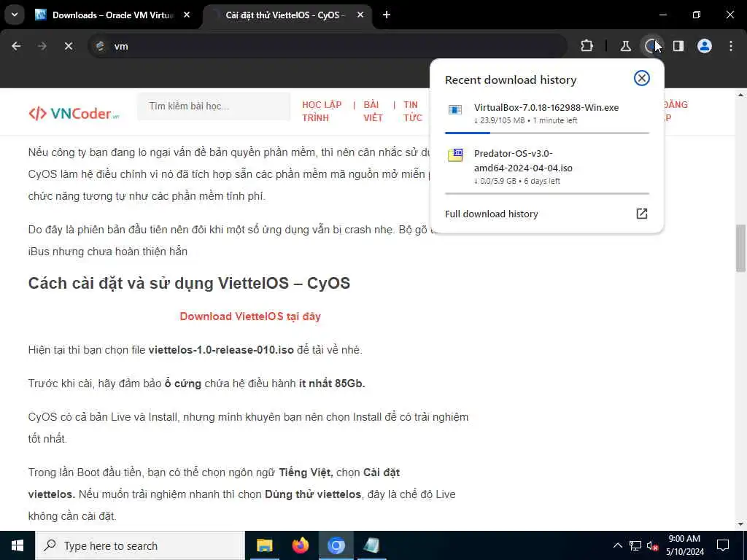Open the Extensions puzzle icon

coord(587,46)
